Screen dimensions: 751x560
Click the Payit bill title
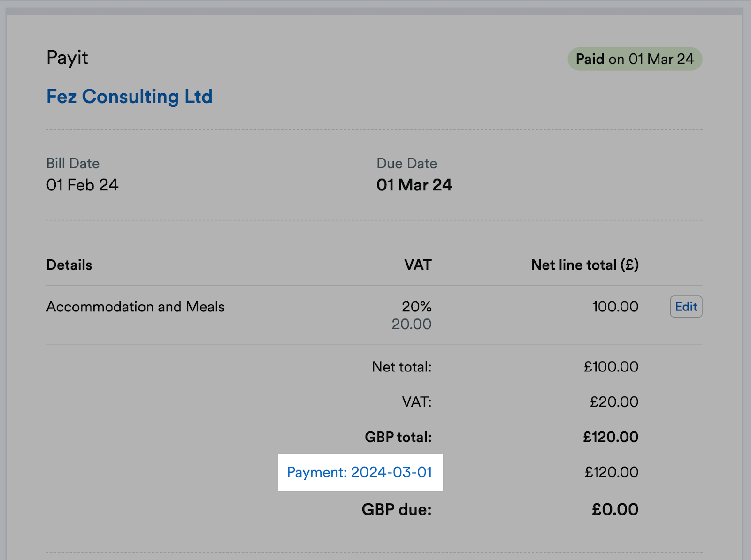tap(67, 57)
